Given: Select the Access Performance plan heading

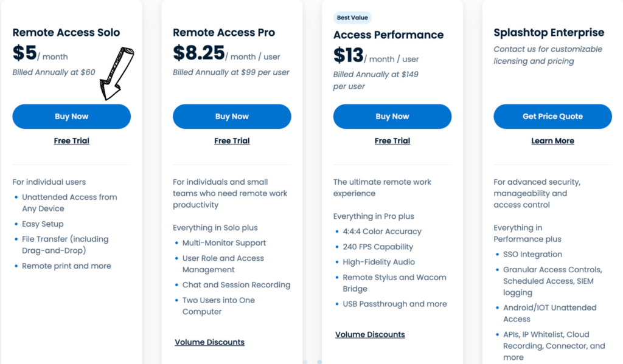Looking at the screenshot, I should (x=388, y=35).
